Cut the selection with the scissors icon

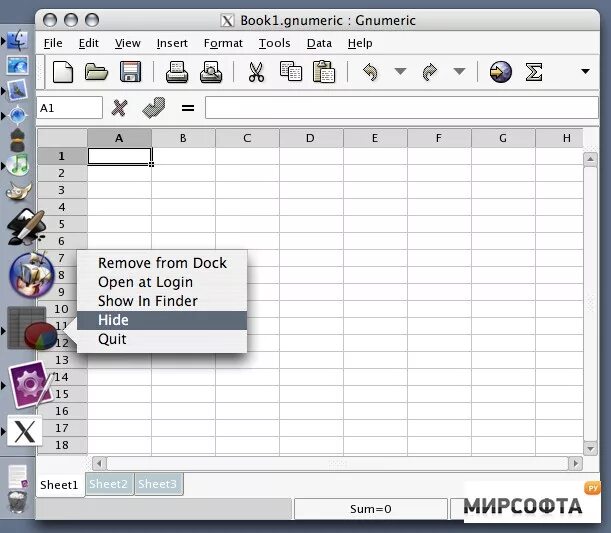pyautogui.click(x=256, y=72)
